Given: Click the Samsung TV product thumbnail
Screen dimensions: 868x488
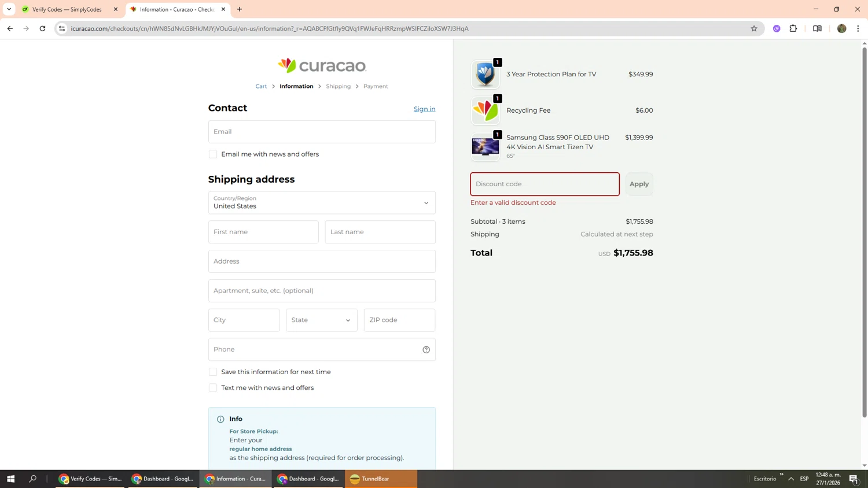Looking at the screenshot, I should click(x=485, y=147).
